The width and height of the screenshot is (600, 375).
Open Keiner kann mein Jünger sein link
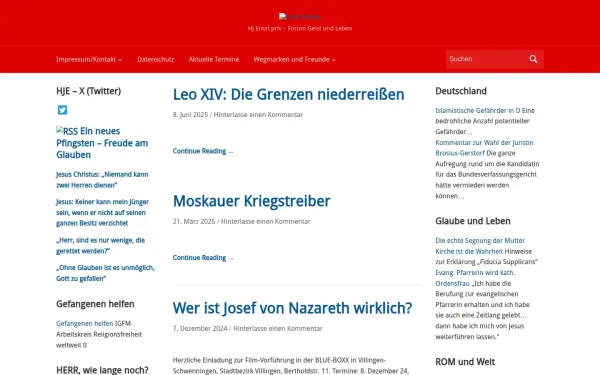pos(102,212)
